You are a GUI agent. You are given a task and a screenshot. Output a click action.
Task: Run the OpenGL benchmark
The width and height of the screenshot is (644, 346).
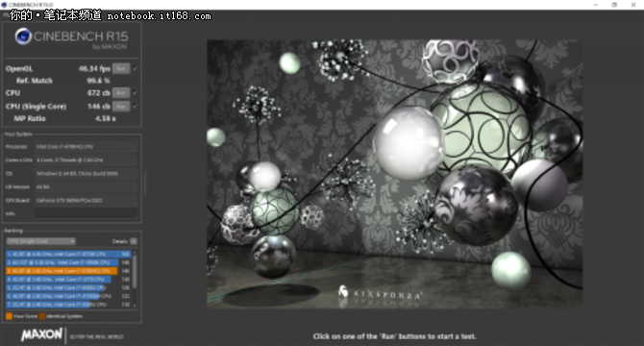coord(121,68)
